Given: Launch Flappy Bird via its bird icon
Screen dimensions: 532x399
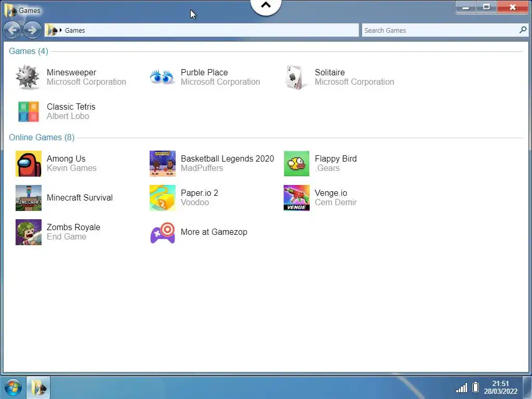Looking at the screenshot, I should click(297, 164).
